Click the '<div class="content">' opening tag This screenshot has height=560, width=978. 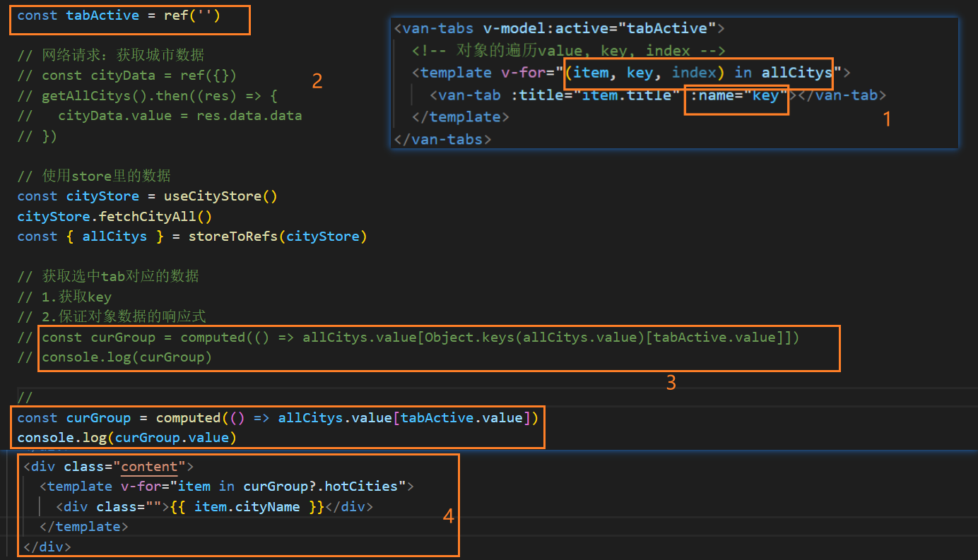pos(108,467)
